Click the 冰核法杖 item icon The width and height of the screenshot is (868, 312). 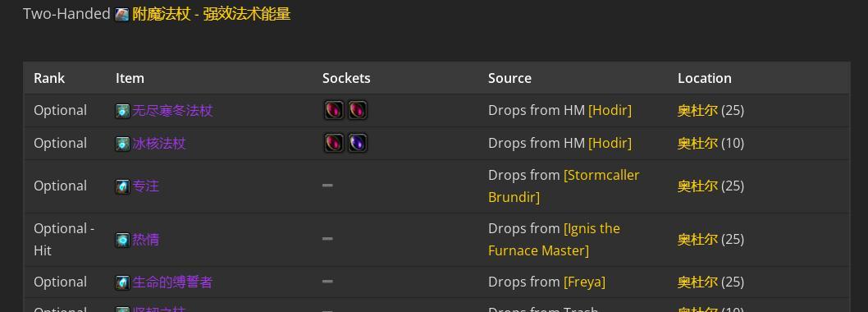coord(122,144)
